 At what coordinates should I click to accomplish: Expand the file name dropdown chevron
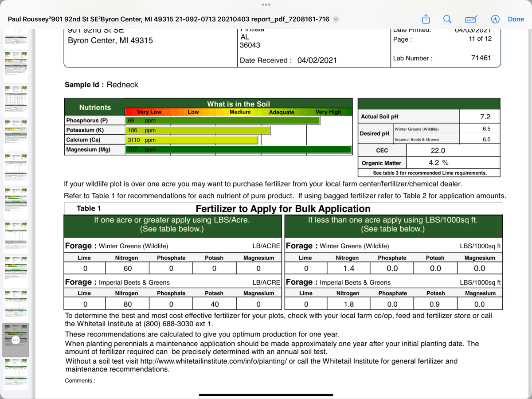click(x=336, y=19)
